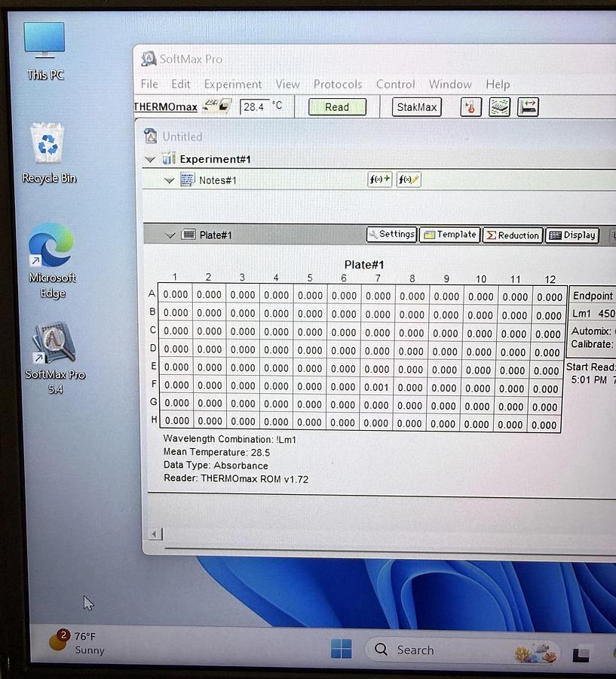The image size is (616, 679).
Task: Click the Plate#1 title above the grid
Action: [x=364, y=265]
